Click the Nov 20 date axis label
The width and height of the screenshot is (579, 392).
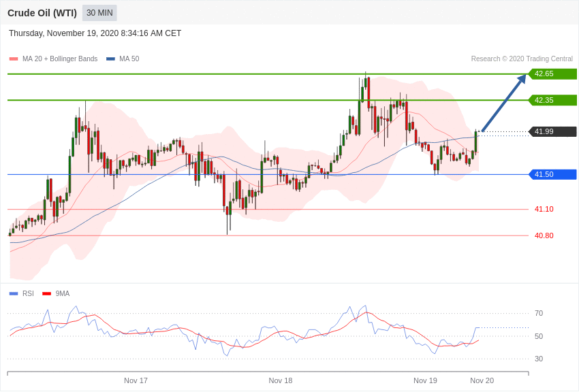[482, 380]
